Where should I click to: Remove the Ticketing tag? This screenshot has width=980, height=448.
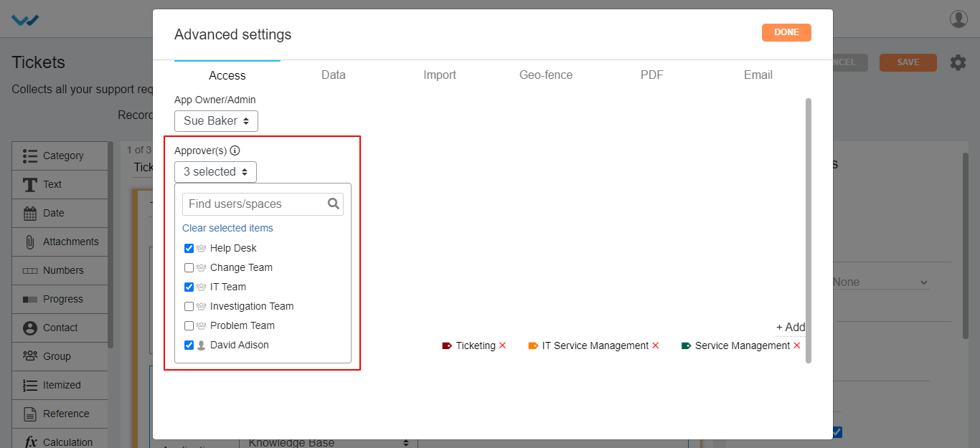point(502,345)
